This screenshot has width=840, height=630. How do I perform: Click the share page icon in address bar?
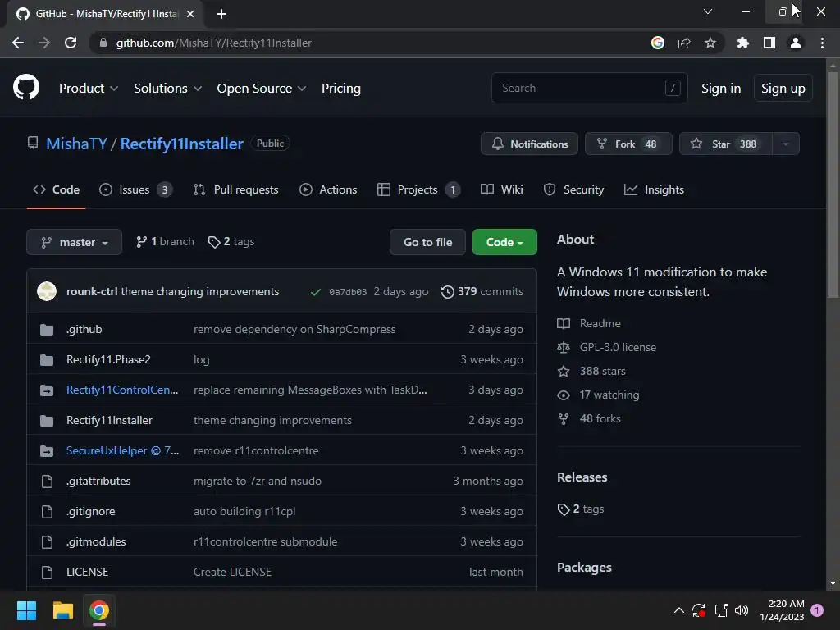684,43
